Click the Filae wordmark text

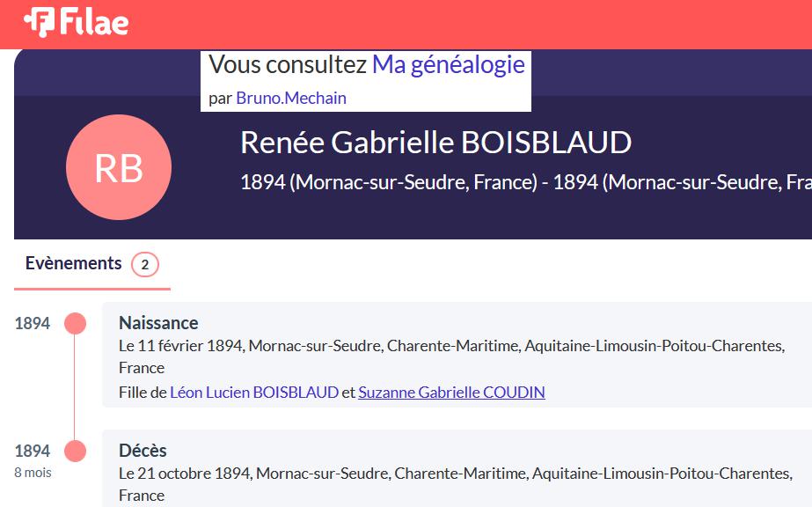point(94,22)
